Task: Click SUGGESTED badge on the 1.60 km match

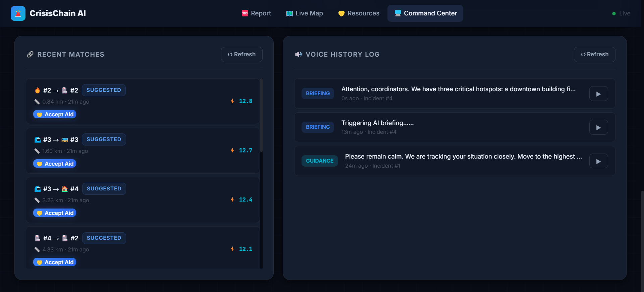Action: pos(104,139)
